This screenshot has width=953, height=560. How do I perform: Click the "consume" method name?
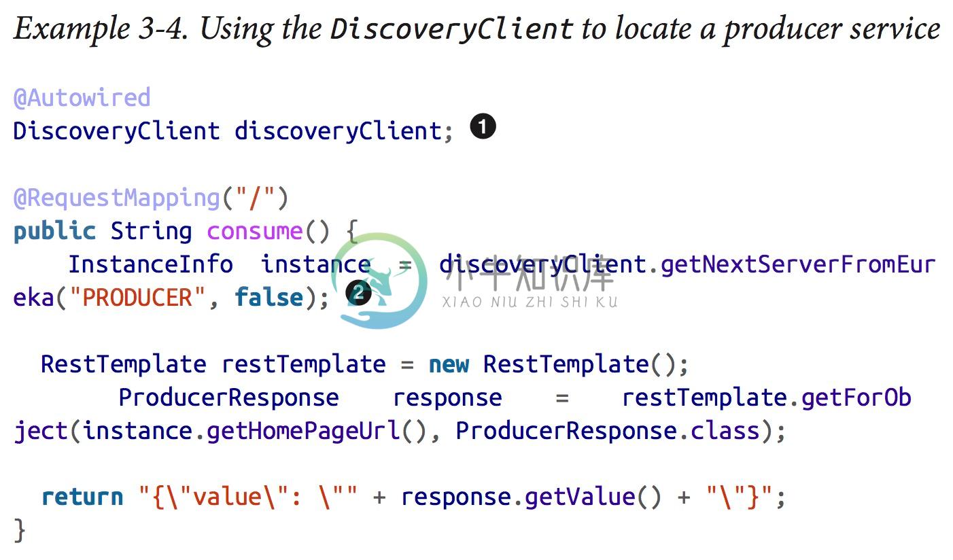click(255, 231)
